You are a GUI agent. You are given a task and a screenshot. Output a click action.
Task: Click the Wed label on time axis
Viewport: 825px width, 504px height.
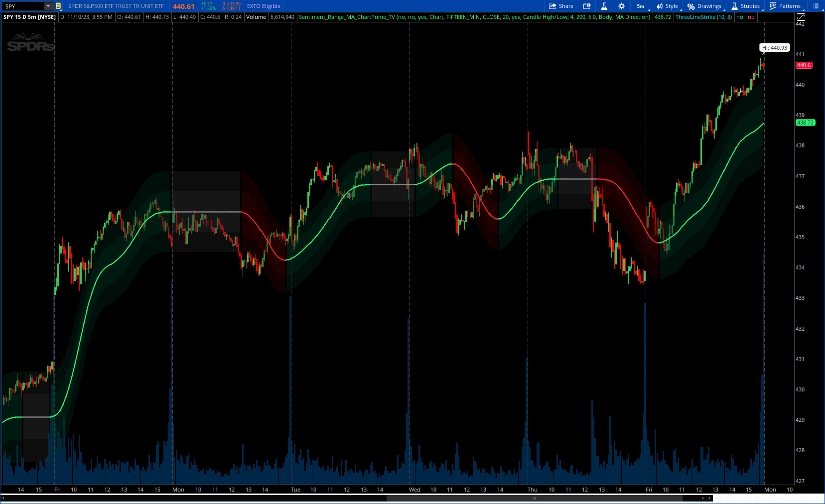coord(414,490)
